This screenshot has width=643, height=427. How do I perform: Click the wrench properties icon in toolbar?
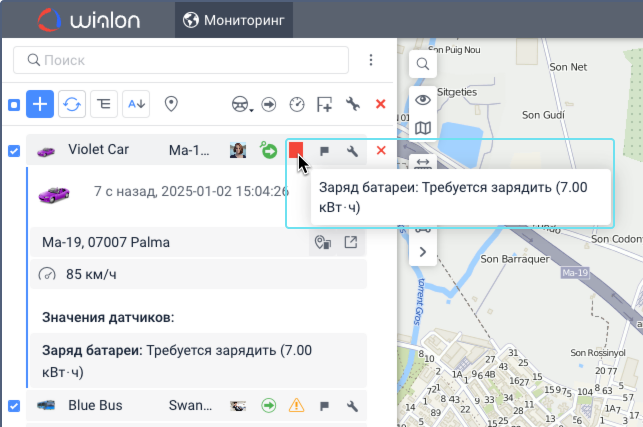(x=353, y=104)
